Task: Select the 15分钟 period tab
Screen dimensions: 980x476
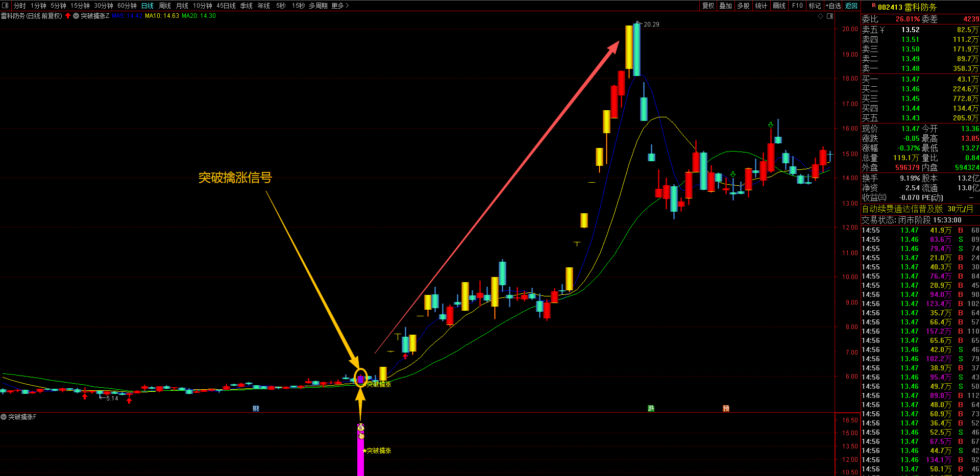Action: tap(80, 6)
